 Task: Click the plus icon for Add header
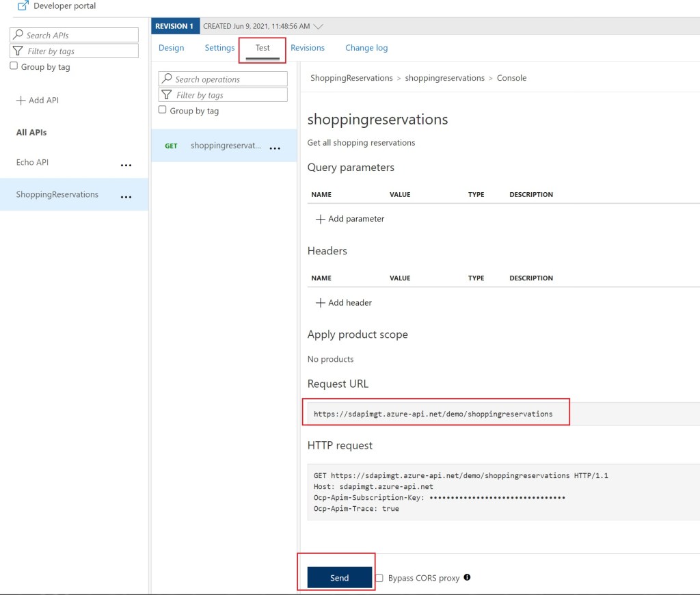click(320, 303)
